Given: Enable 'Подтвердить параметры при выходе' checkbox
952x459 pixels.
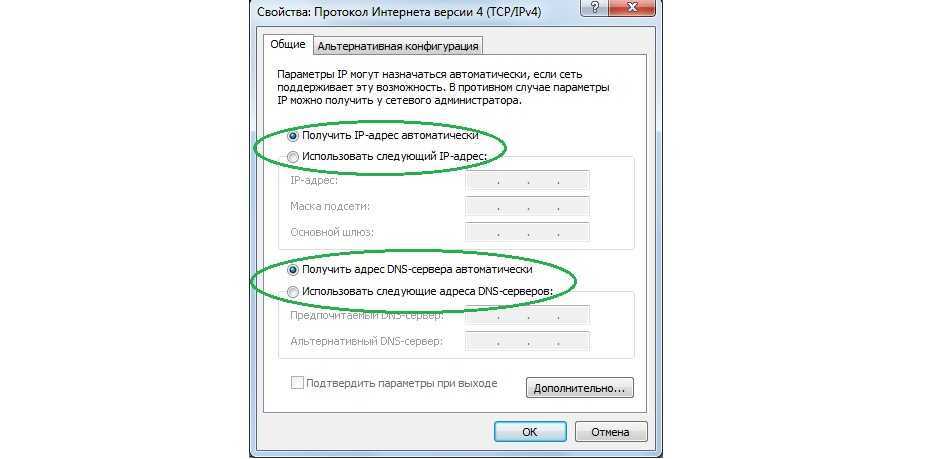Looking at the screenshot, I should 298,383.
